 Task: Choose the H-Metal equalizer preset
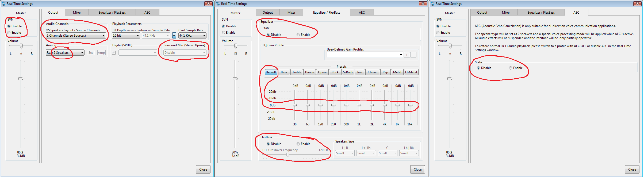click(411, 72)
